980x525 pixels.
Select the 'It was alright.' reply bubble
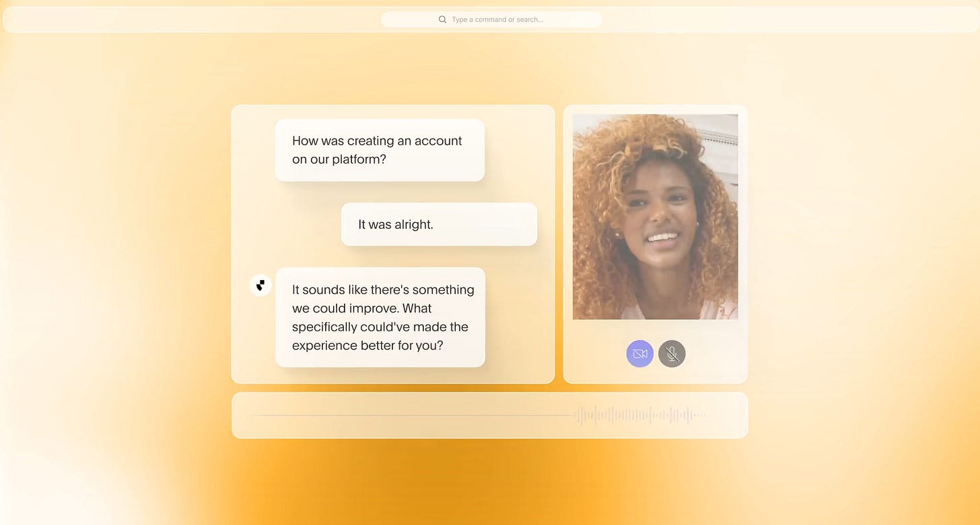coord(439,224)
